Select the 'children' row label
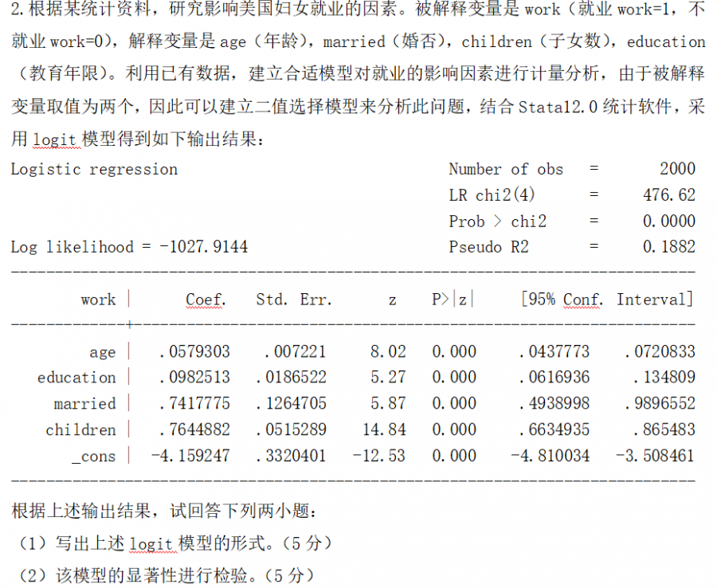717x588 pixels. tap(80, 429)
